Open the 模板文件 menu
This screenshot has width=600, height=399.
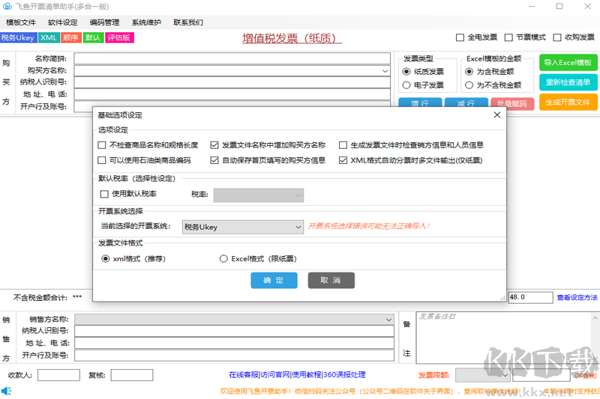coord(21,23)
